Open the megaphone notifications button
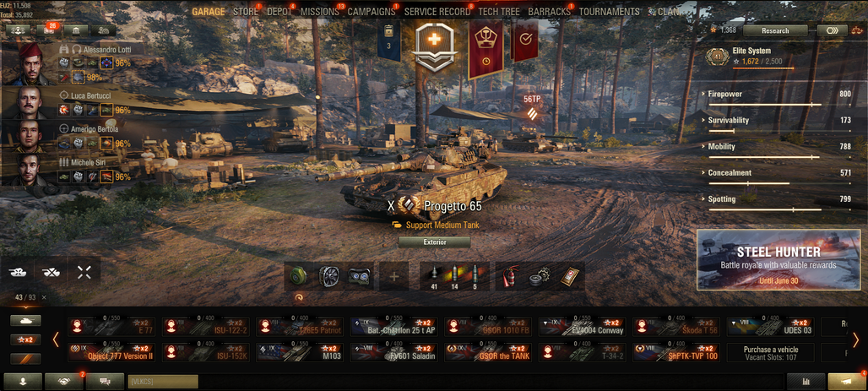This screenshot has height=391, width=868. [846, 382]
